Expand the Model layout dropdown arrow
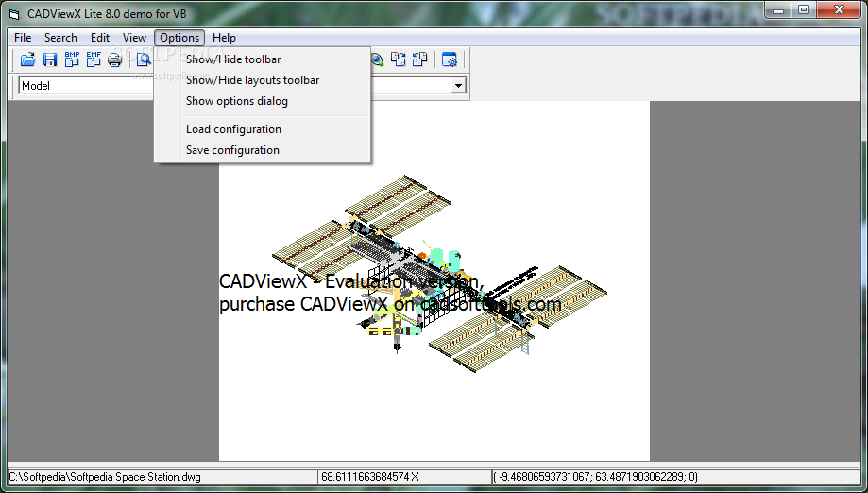This screenshot has width=868, height=493. coord(458,86)
